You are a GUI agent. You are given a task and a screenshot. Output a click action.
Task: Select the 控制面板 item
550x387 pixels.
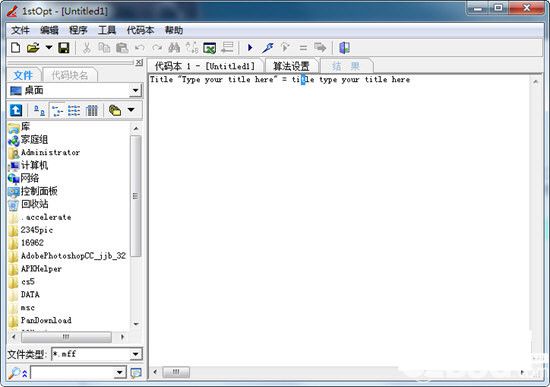click(39, 191)
